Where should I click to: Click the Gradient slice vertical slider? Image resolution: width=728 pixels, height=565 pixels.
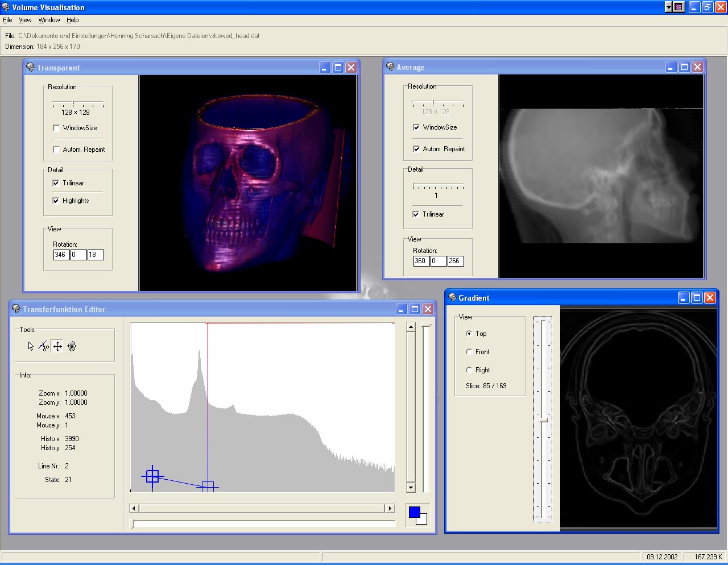pos(543,420)
